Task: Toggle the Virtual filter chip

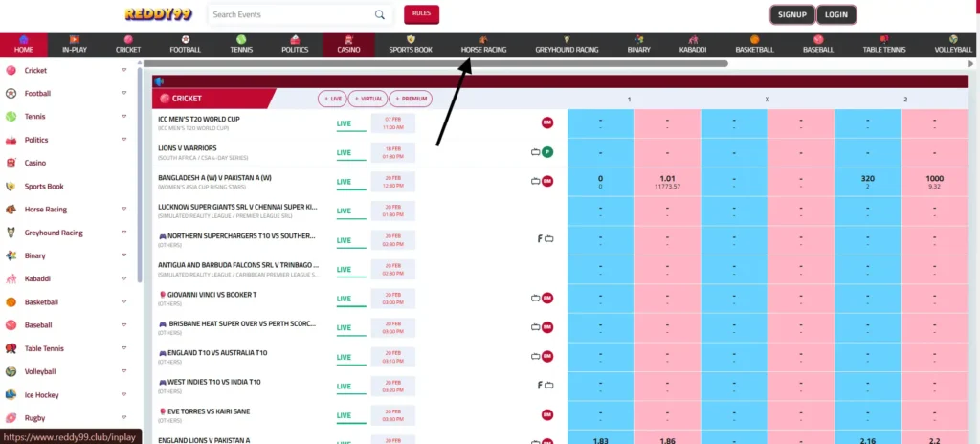Action: click(x=367, y=99)
